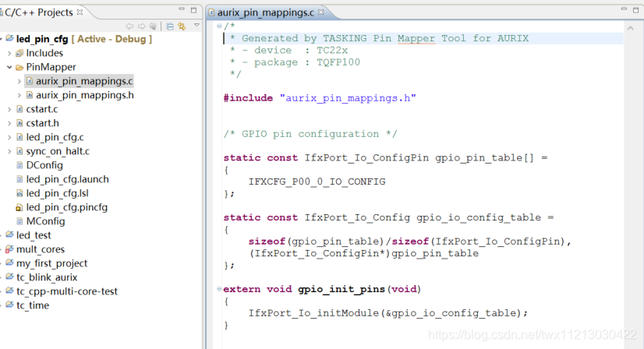The height and width of the screenshot is (349, 644).
Task: Expand aurix_pin_mappings.h tree node
Action: tap(19, 95)
